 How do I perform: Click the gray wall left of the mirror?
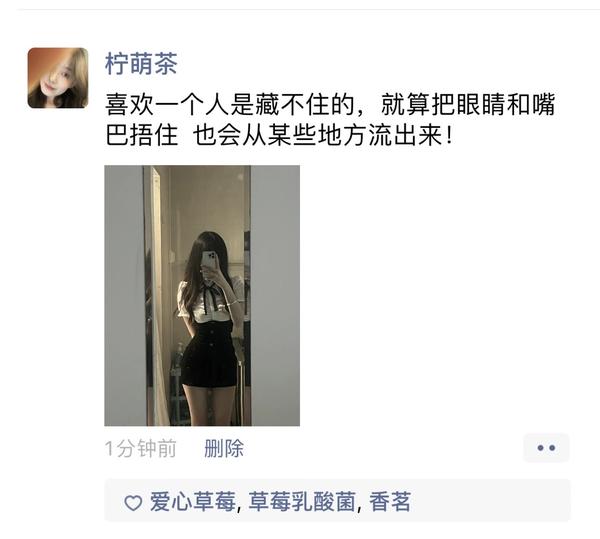tap(124, 296)
